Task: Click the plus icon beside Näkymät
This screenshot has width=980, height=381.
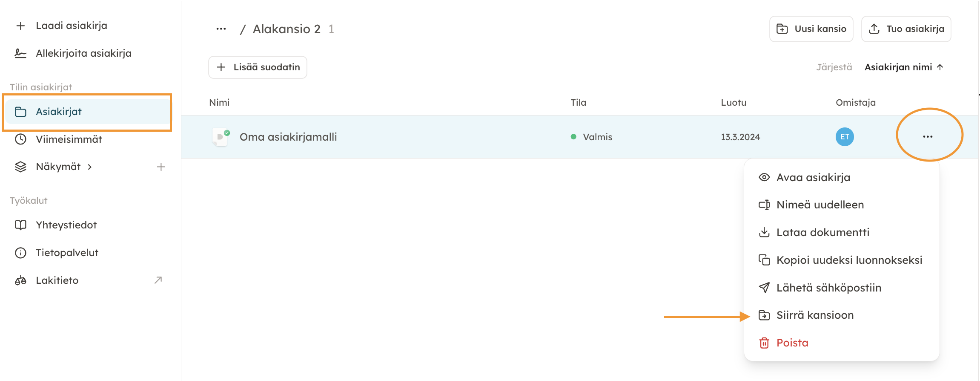Action: click(x=161, y=167)
